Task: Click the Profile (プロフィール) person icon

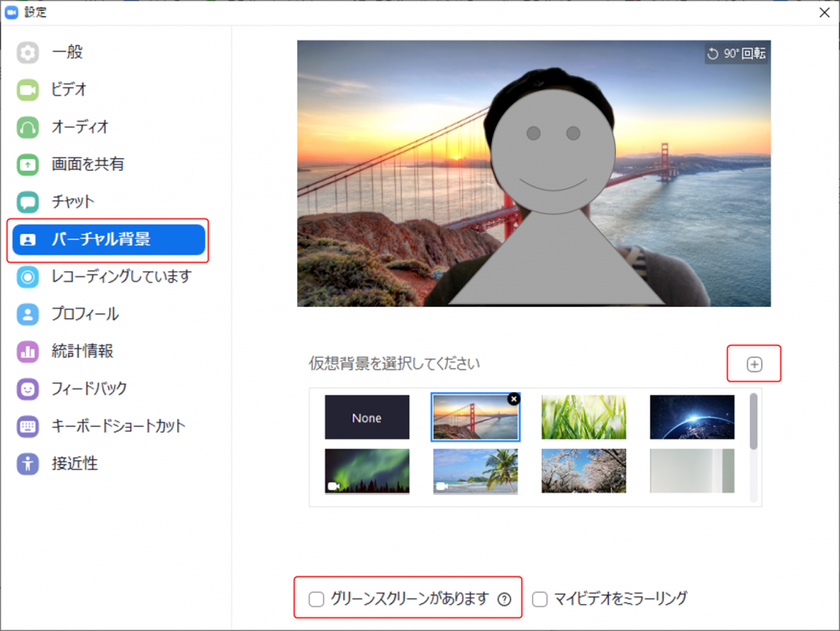Action: click(28, 314)
